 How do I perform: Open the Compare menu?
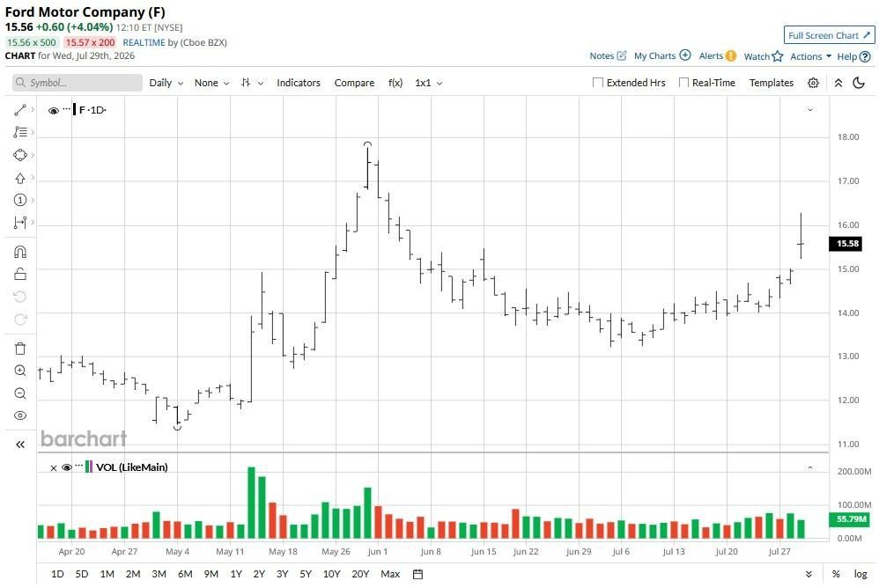[x=354, y=83]
